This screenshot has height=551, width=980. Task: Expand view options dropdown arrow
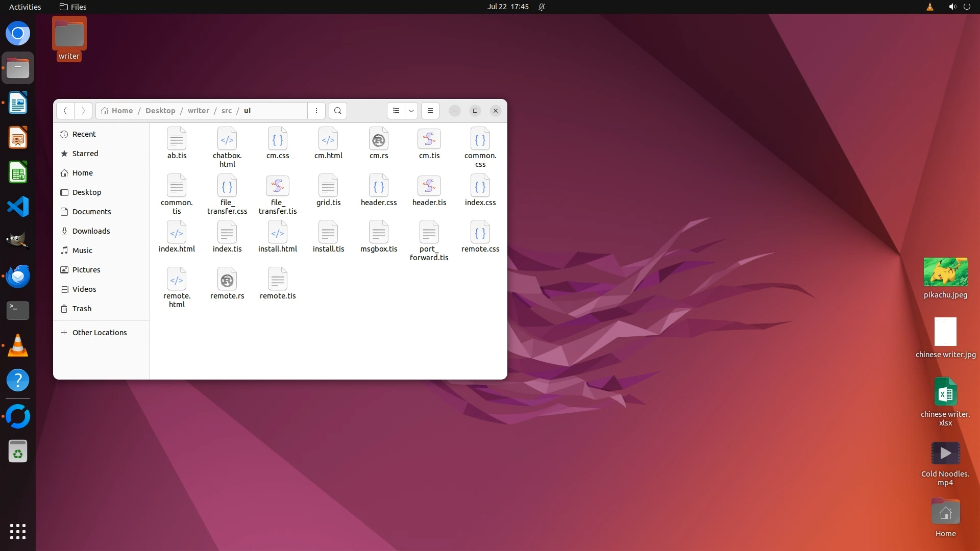(x=411, y=111)
